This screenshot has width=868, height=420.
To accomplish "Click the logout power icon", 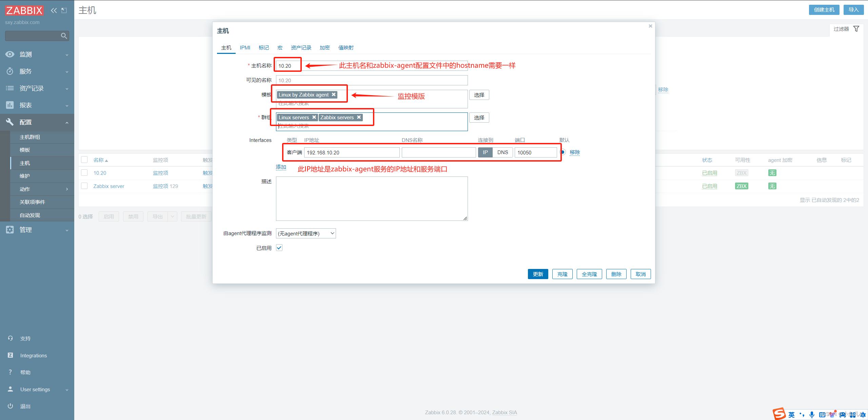I will [x=10, y=406].
